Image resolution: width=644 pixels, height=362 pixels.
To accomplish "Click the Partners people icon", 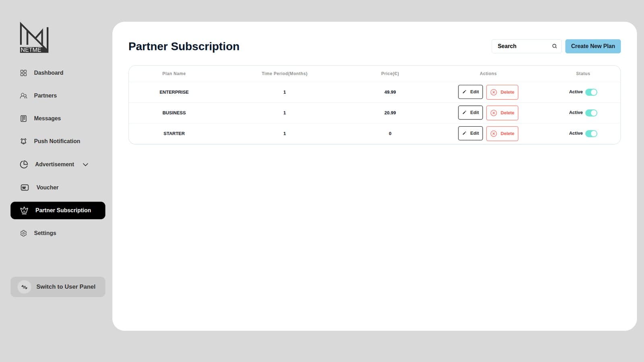I will click(23, 96).
